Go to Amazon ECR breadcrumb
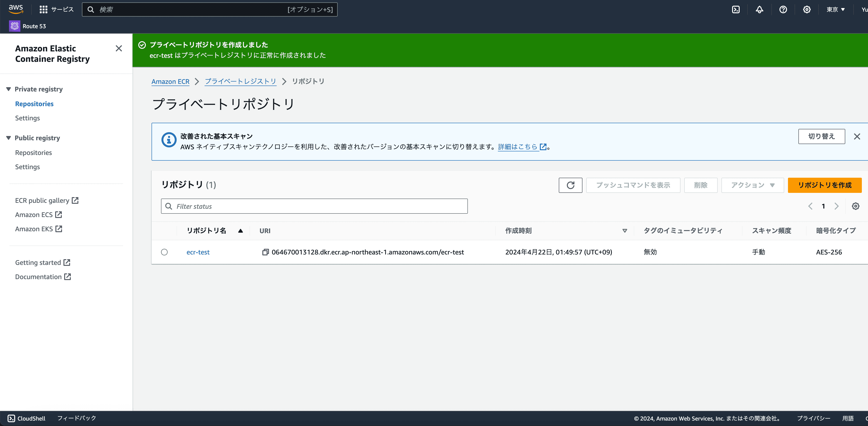Image resolution: width=868 pixels, height=426 pixels. click(x=170, y=81)
